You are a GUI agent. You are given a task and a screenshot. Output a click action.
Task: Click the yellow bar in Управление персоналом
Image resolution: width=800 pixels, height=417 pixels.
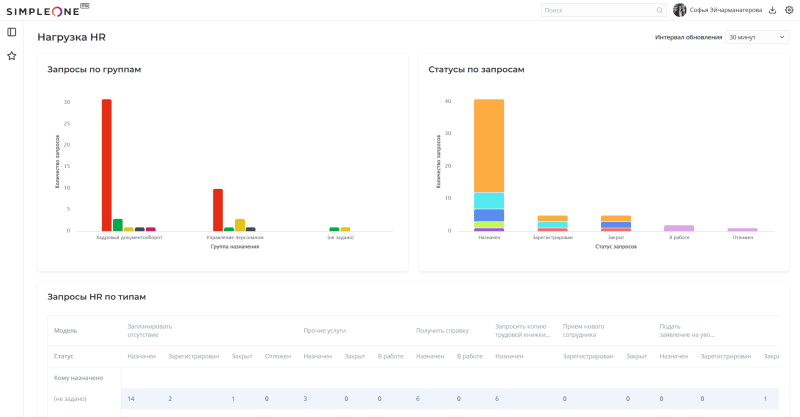[240, 225]
